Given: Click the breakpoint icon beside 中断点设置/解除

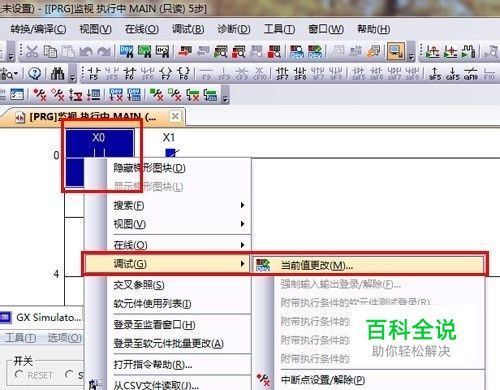Looking at the screenshot, I should click(264, 380).
